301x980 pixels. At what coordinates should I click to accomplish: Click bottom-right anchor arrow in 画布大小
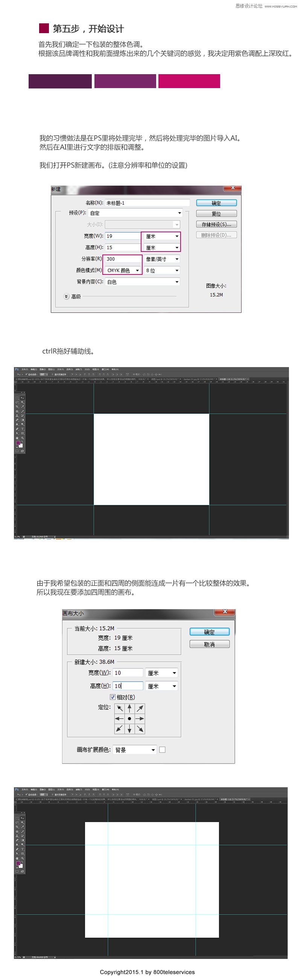[x=140, y=729]
